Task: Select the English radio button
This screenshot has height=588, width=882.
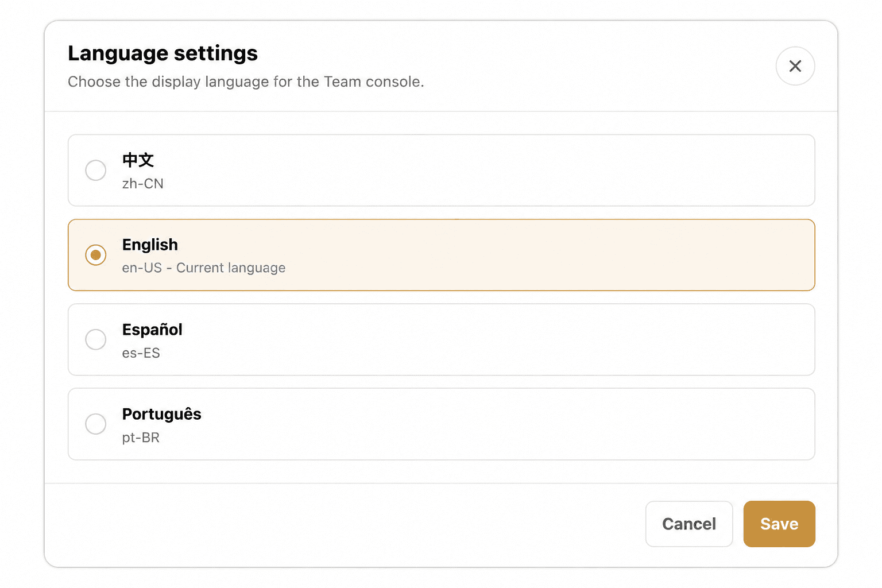Action: coord(96,255)
